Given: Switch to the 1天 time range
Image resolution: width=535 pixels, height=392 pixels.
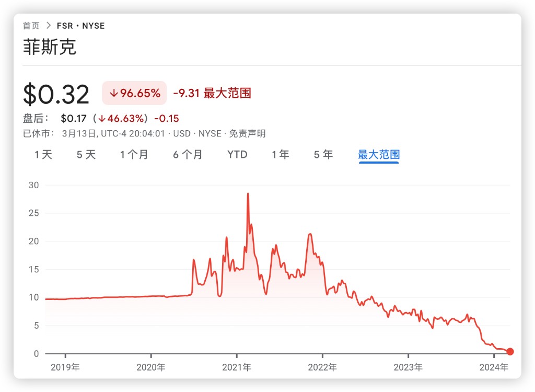Looking at the screenshot, I should [43, 155].
